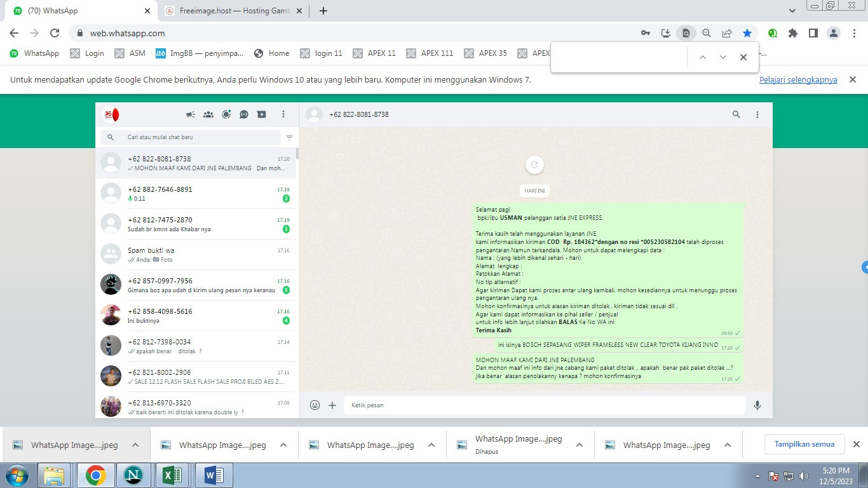The image size is (868, 488).
Task: Go back in browser history
Action: point(14,33)
